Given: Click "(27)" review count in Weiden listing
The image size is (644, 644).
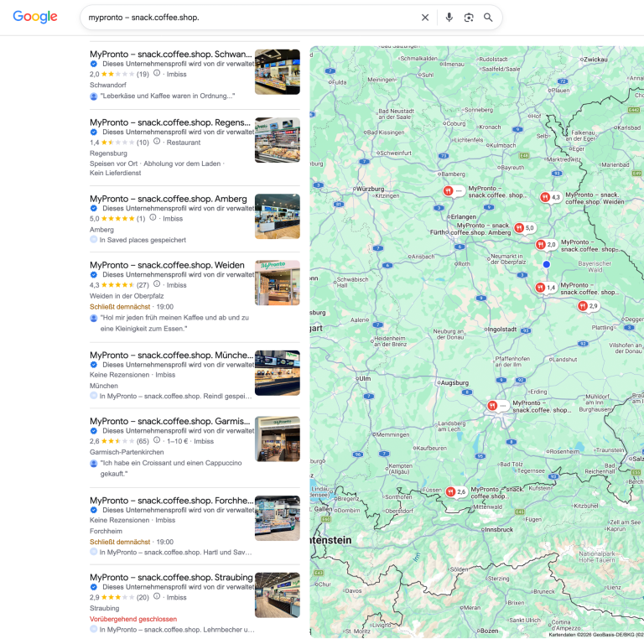Looking at the screenshot, I should coord(143,285).
